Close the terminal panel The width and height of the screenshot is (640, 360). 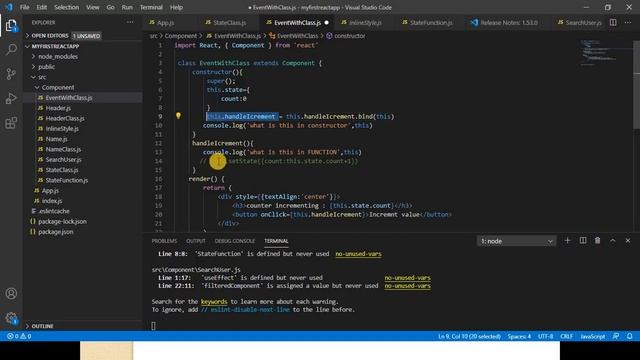pos(628,241)
